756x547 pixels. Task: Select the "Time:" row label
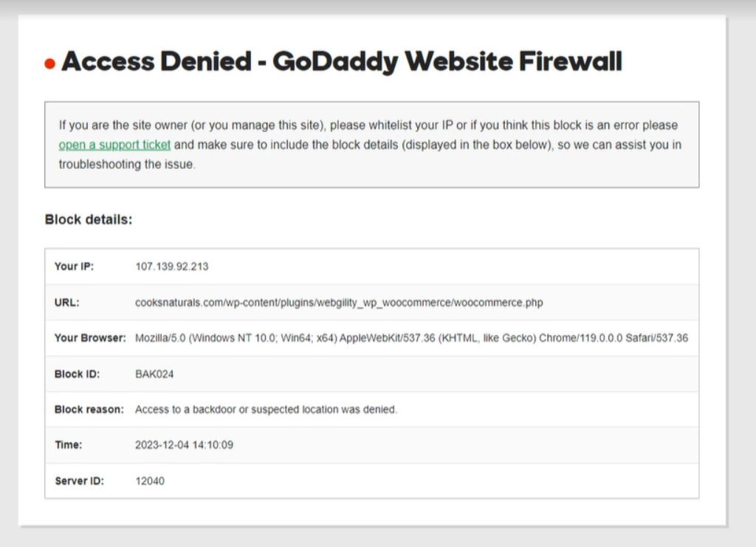coord(68,445)
